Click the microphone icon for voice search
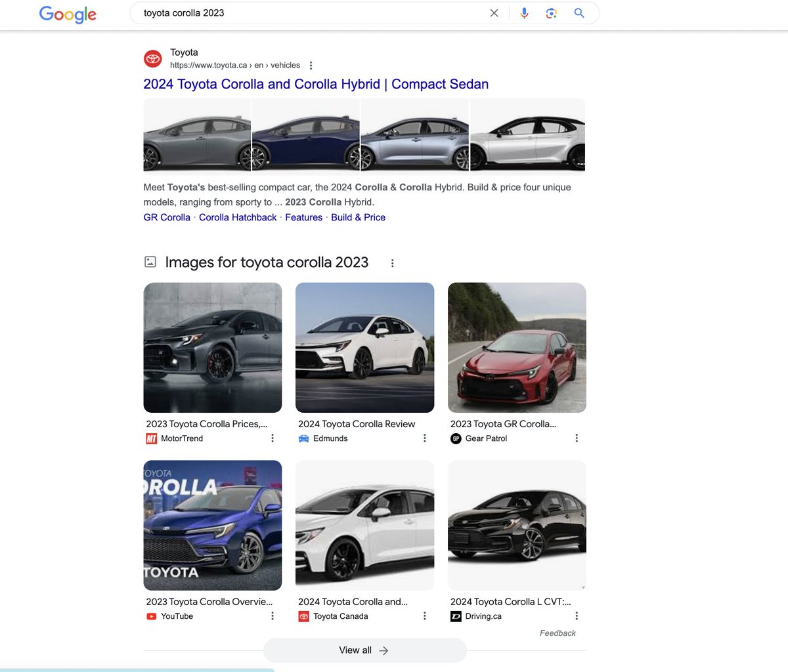Image resolution: width=788 pixels, height=672 pixels. point(524,12)
